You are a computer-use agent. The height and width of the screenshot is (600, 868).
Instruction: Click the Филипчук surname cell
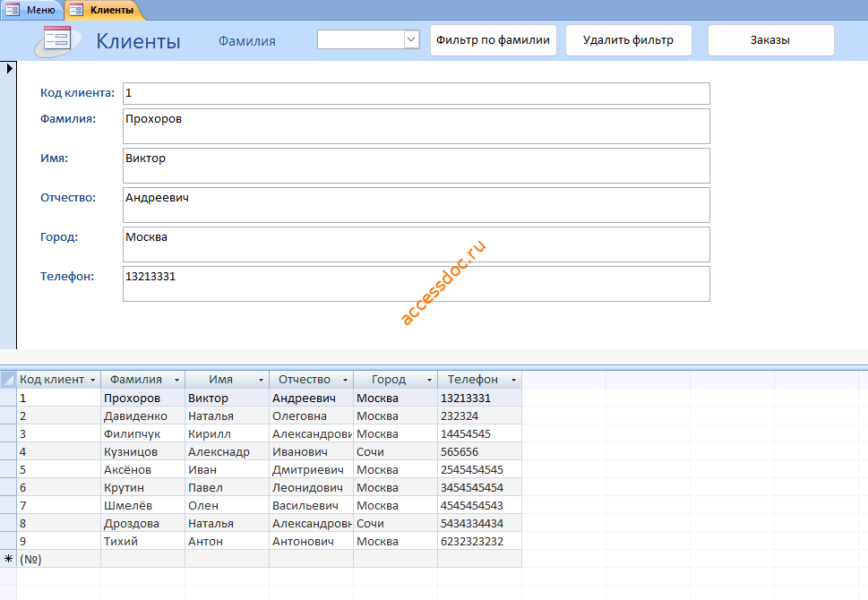tap(142, 433)
